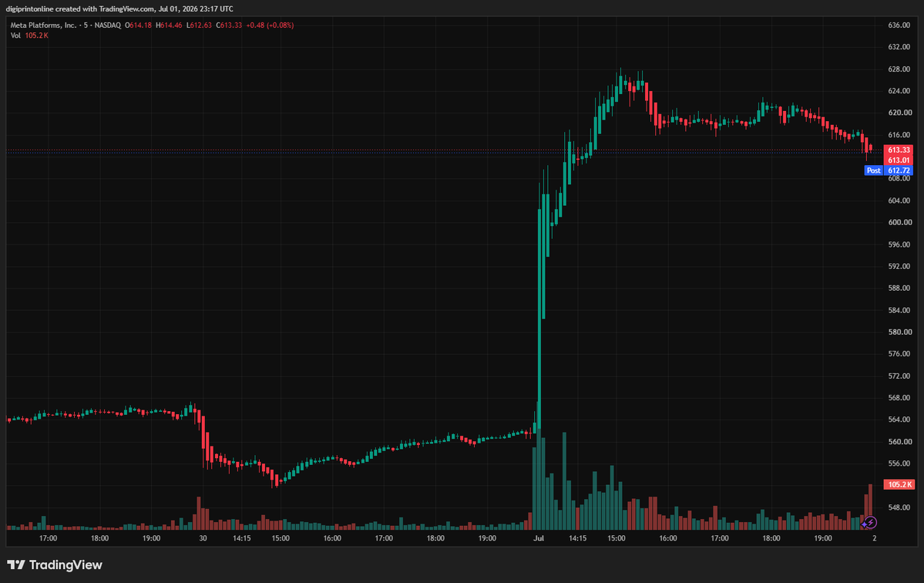924x583 pixels.
Task: Click the 636.00 price axis label
Action: point(899,25)
